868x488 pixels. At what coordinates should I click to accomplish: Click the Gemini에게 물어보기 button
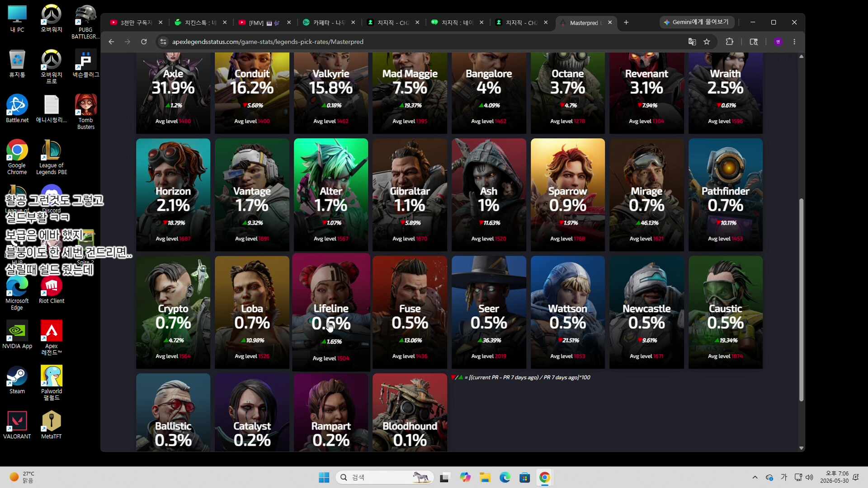click(x=697, y=22)
